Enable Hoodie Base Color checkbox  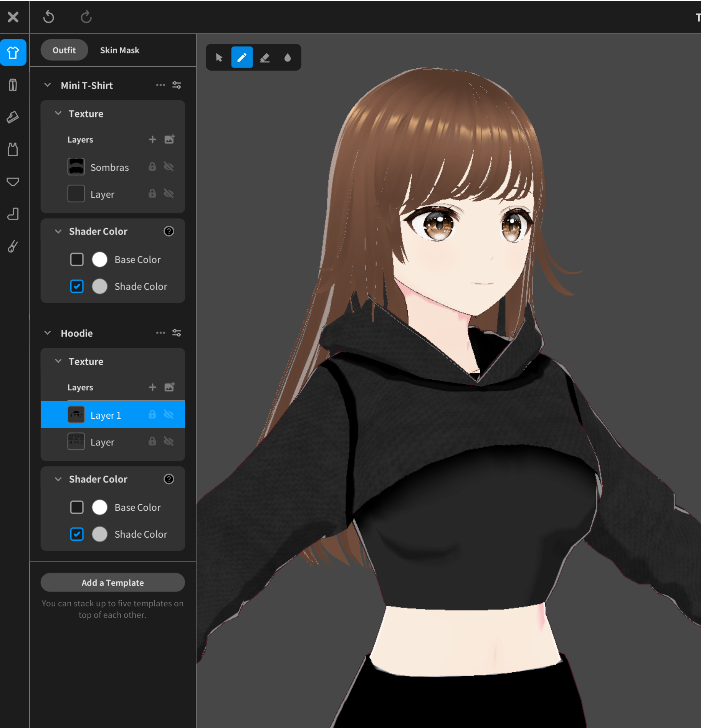point(77,507)
